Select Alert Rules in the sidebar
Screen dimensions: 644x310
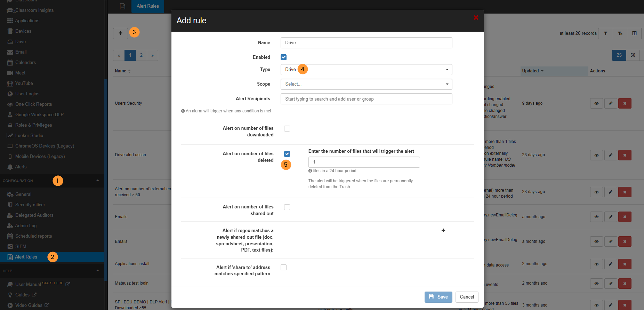click(26, 257)
